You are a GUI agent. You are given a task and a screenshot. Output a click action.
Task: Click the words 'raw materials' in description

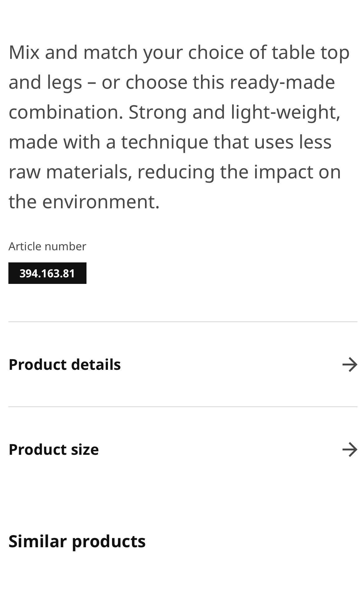pyautogui.click(x=68, y=172)
